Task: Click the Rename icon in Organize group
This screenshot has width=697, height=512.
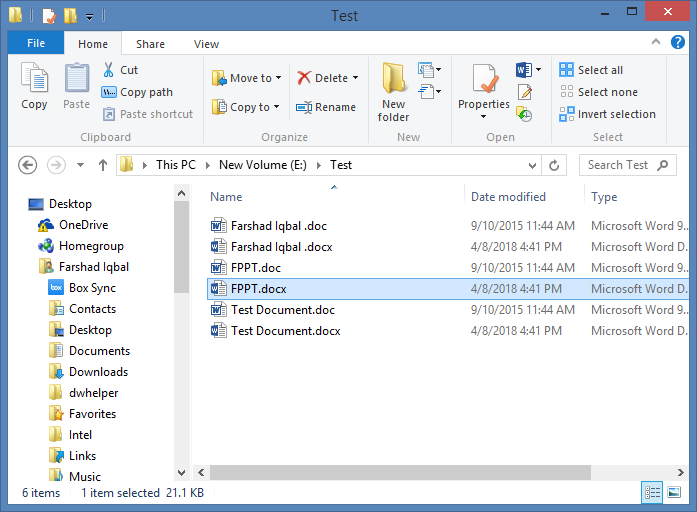Action: pos(305,107)
